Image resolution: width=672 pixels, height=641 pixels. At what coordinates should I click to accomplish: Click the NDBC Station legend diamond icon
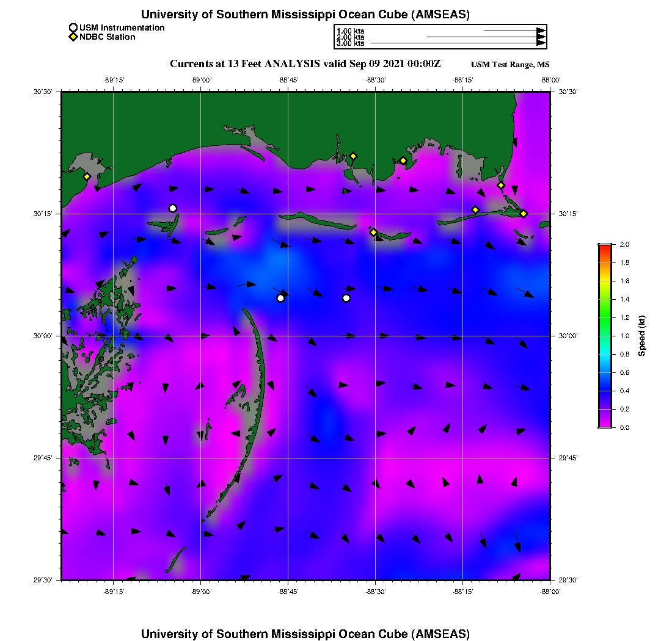(73, 37)
